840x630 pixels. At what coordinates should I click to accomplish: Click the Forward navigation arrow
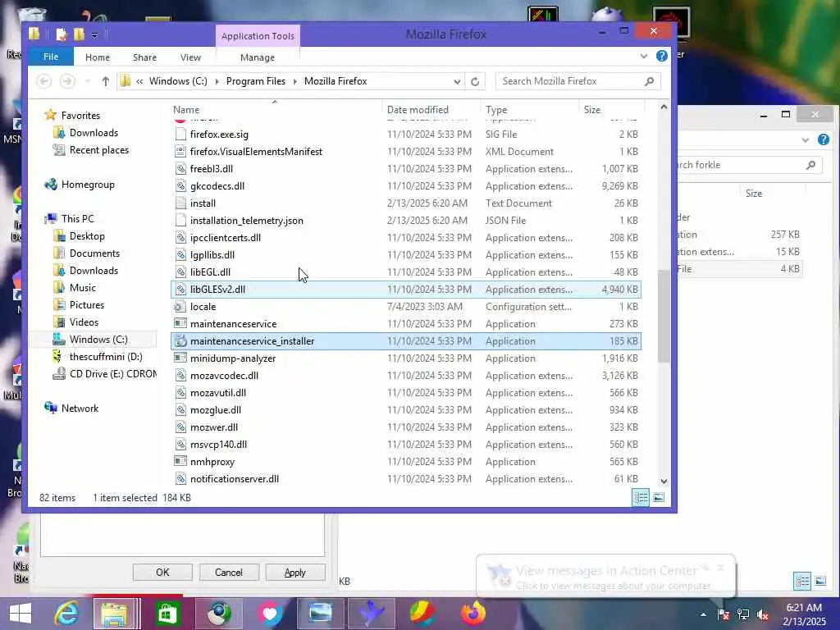(67, 81)
